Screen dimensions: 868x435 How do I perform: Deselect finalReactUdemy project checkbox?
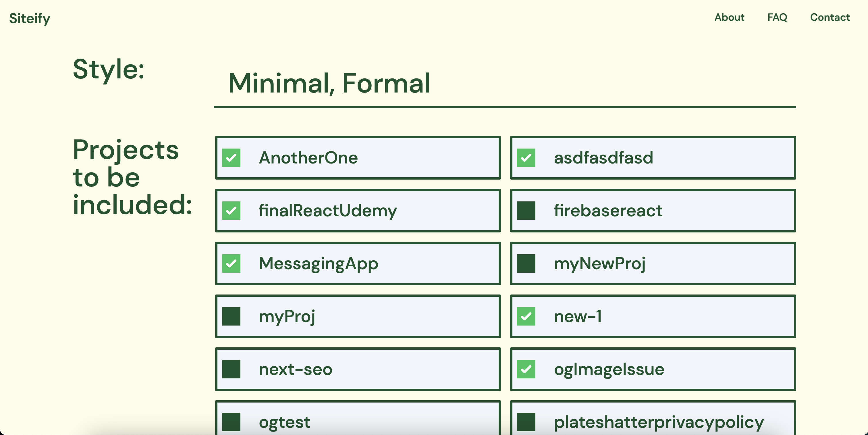click(231, 211)
